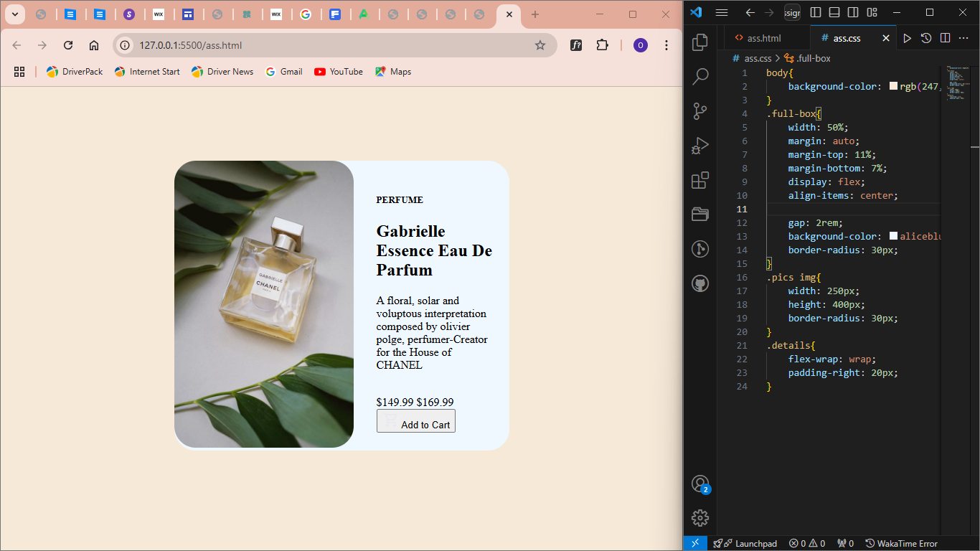980x551 pixels.
Task: Go to Chrome home page
Action: (94, 45)
